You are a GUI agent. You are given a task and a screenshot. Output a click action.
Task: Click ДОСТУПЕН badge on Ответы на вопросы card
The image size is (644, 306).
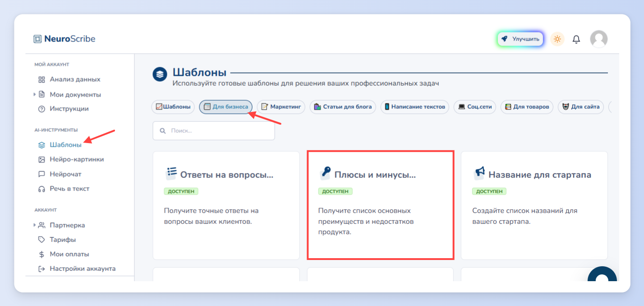click(x=181, y=191)
